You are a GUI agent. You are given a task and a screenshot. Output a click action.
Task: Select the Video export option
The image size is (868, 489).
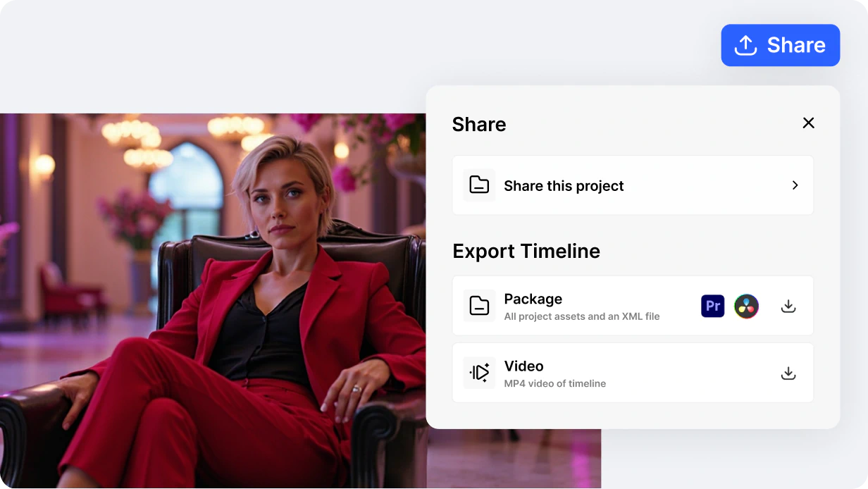click(633, 373)
